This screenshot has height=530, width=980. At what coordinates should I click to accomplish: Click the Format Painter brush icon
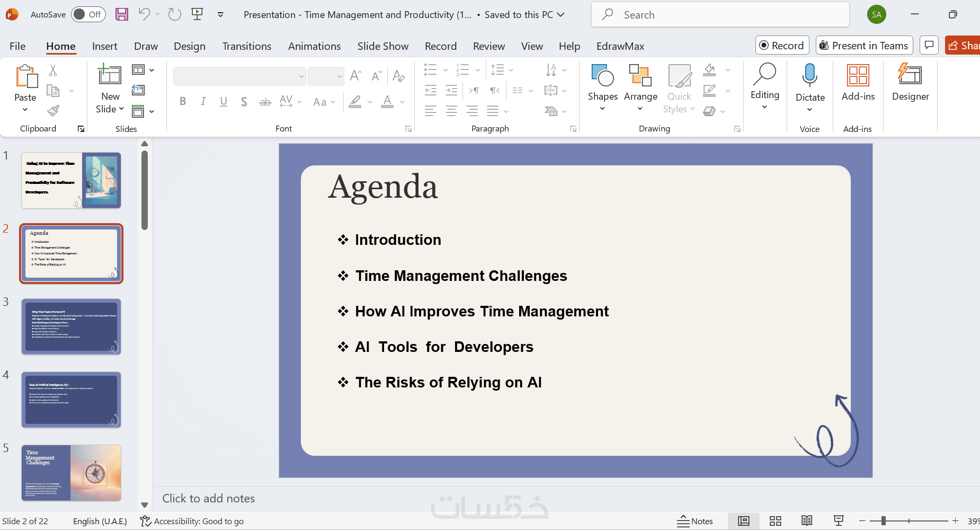point(53,111)
